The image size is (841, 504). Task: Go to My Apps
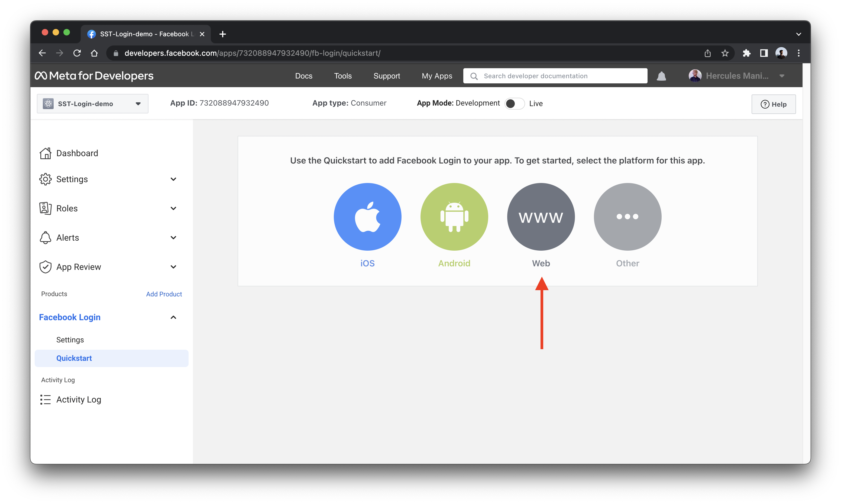437,76
